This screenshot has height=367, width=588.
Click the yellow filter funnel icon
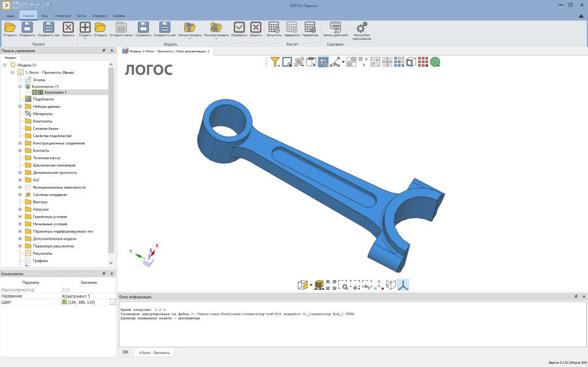point(275,62)
